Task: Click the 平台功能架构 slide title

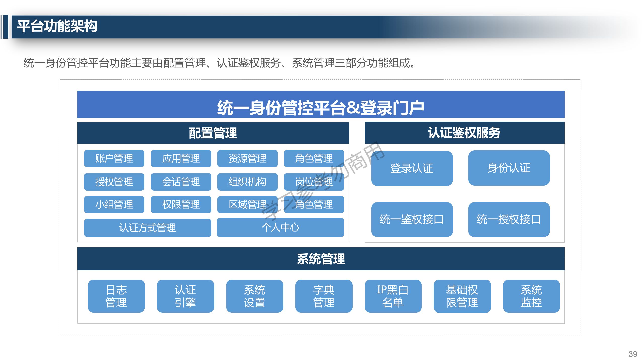Action: [57, 26]
